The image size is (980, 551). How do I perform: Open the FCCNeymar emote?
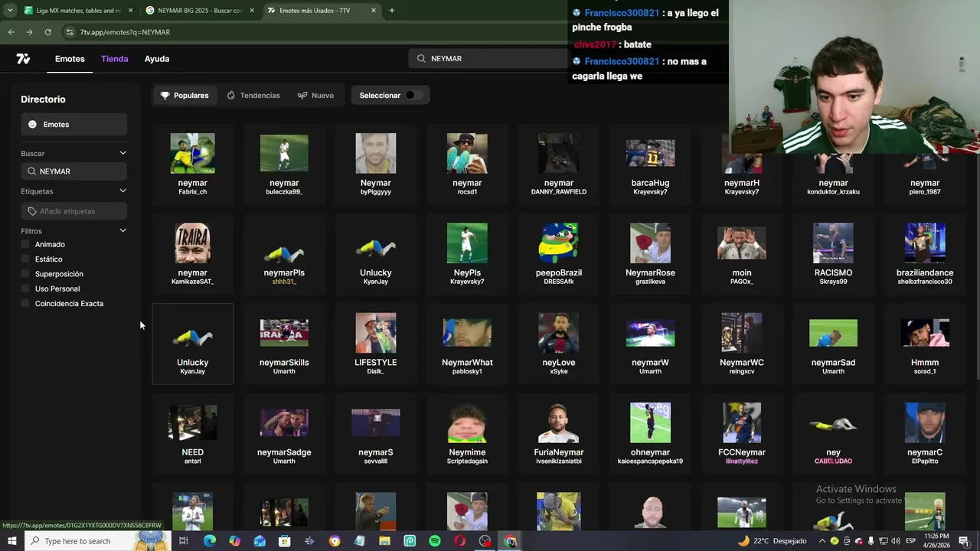point(742,432)
